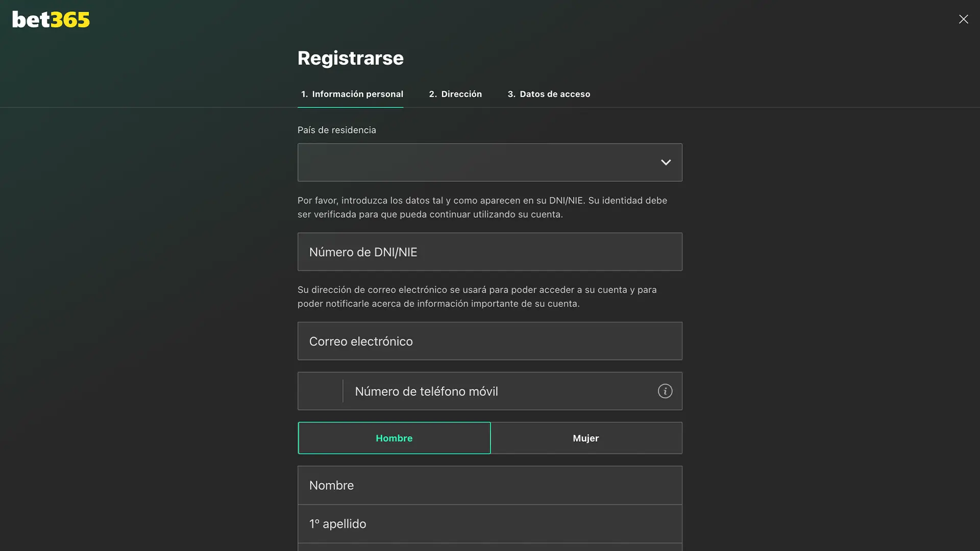Click the Nombre field
The height and width of the screenshot is (551, 980).
tap(490, 485)
